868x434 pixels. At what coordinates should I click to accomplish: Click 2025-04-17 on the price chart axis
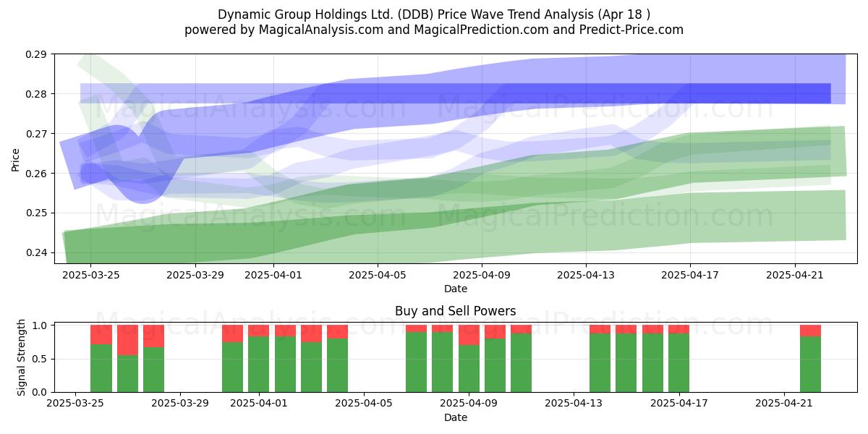(x=691, y=275)
